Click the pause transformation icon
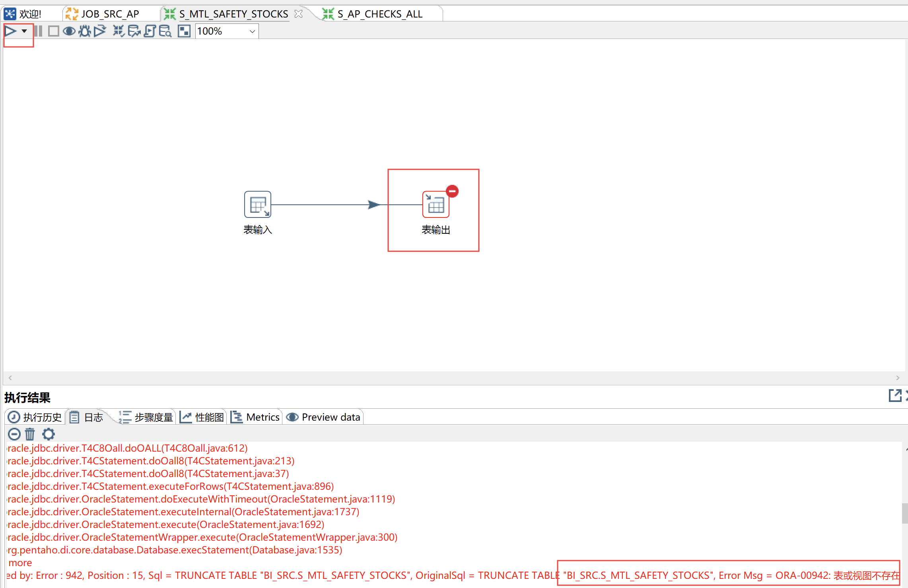This screenshot has width=908, height=588. pos(38,31)
